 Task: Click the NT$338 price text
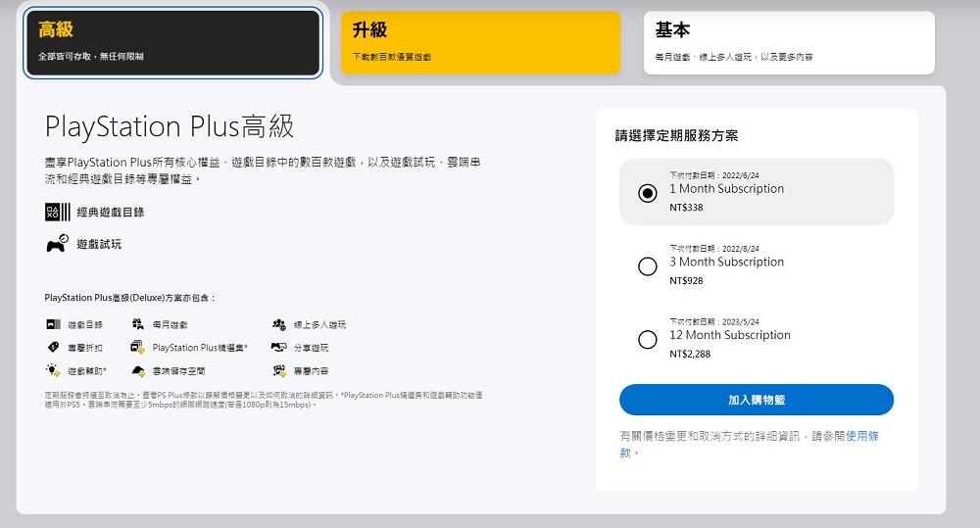pos(686,208)
